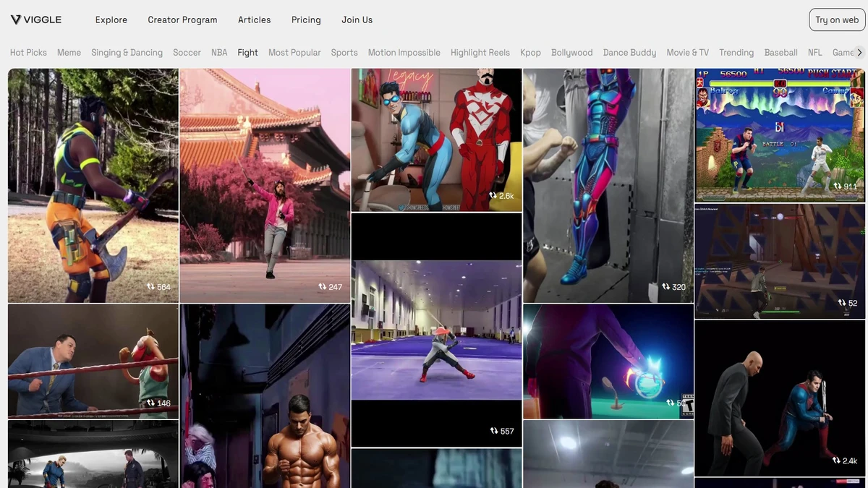
Task: Switch to Most Popular tab
Action: (294, 53)
